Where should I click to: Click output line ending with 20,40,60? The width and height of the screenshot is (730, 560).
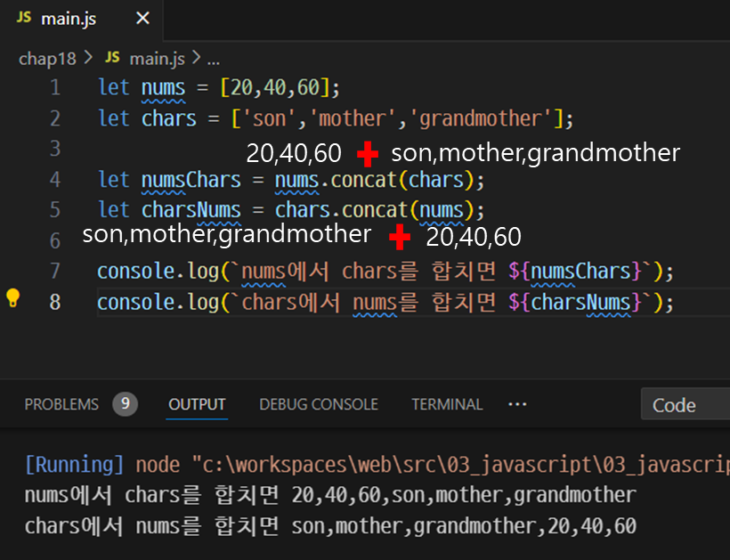click(x=330, y=526)
